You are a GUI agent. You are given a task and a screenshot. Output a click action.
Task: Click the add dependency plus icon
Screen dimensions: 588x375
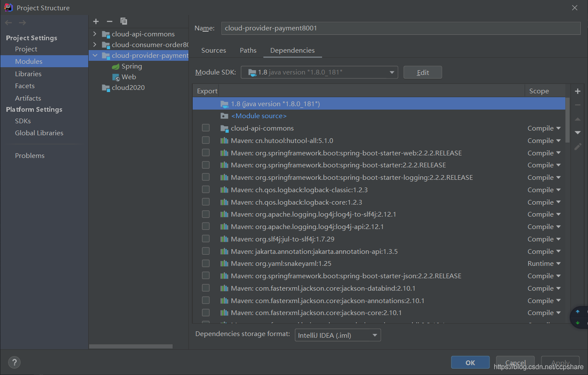coord(578,91)
